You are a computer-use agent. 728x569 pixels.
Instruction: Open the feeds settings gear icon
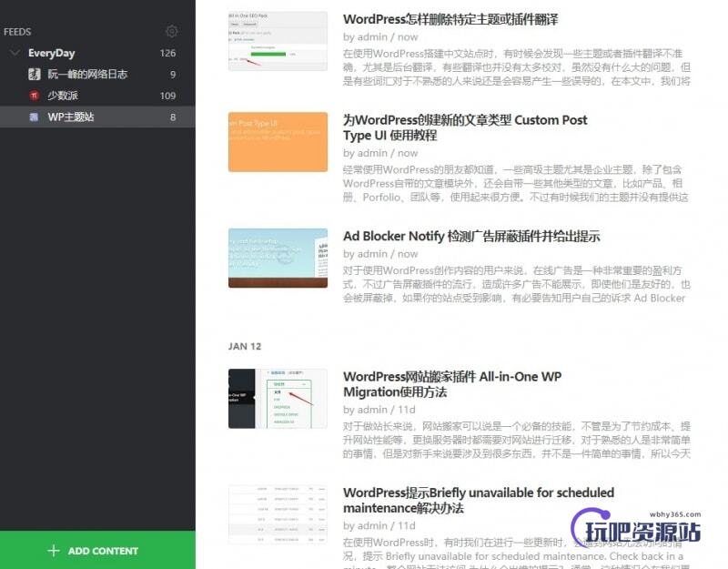tap(172, 31)
